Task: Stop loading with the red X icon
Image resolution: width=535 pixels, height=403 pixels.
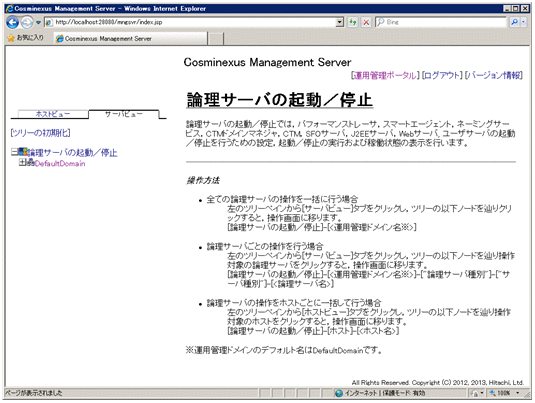Action: pos(366,22)
